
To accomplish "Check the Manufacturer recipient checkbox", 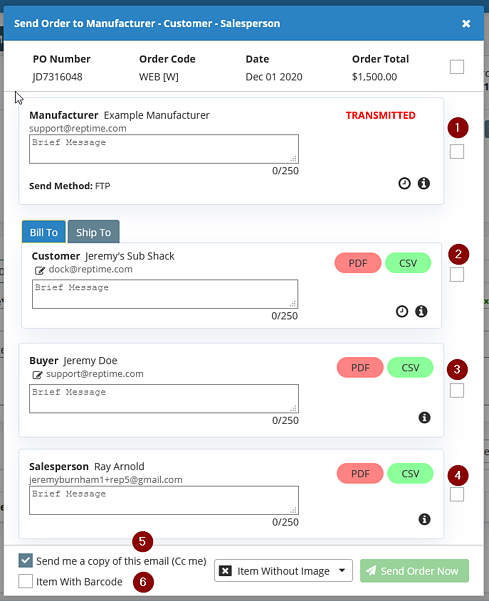I will coord(457,151).
